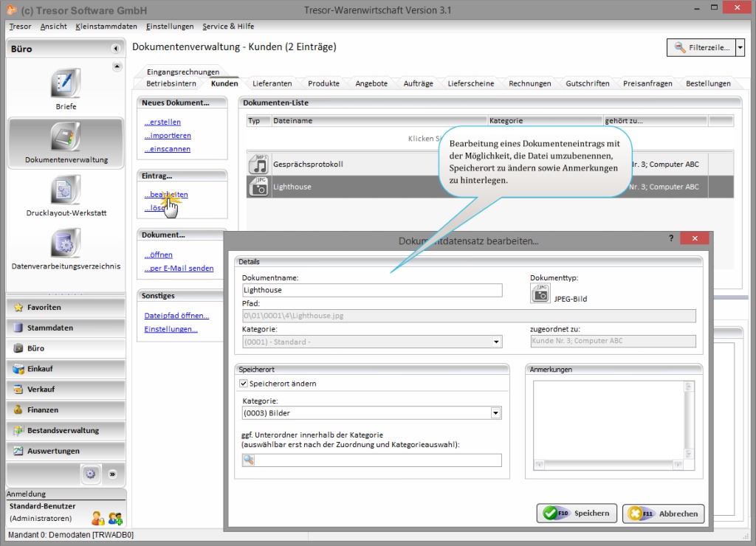Open the Datenverarbeitungsverzeichnis icon
The width and height of the screenshot is (756, 546).
(66, 243)
